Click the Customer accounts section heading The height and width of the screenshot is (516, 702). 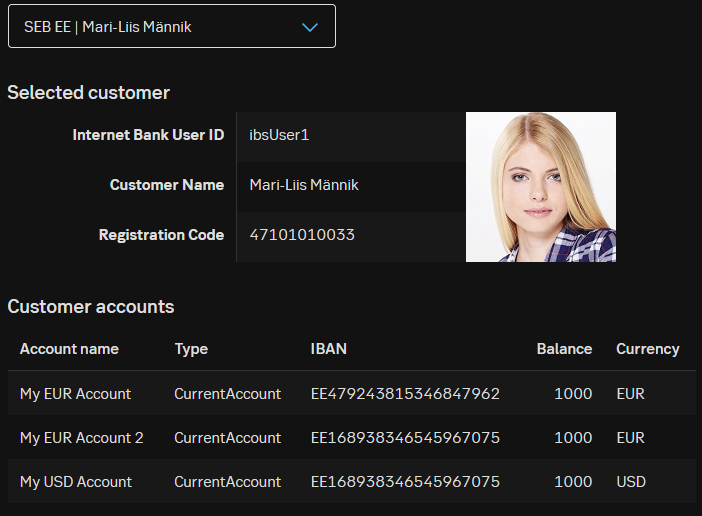(x=91, y=307)
